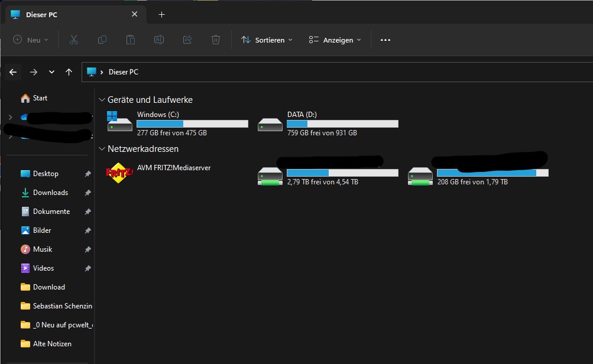Image resolution: width=593 pixels, height=364 pixels.
Task: Click the Windows (C:) usage bar
Action: point(193,123)
